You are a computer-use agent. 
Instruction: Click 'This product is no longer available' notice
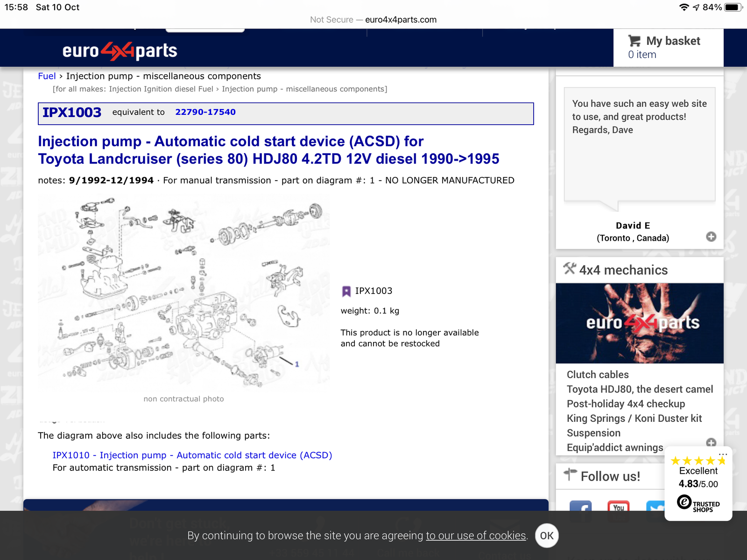pos(409,338)
